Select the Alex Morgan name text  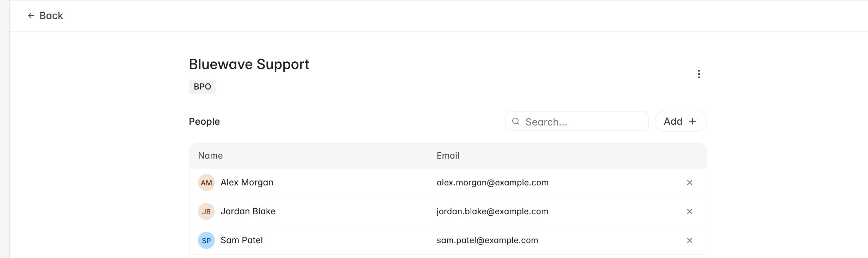247,183
